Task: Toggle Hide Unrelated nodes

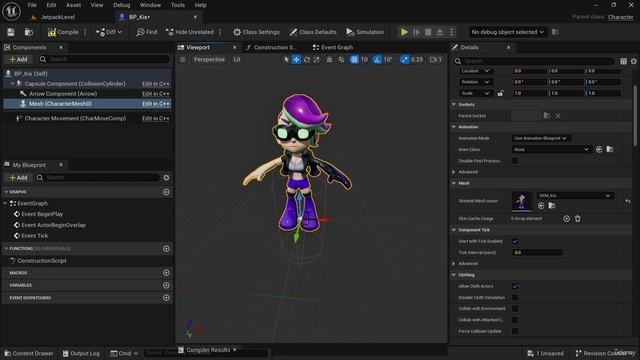Action: pyautogui.click(x=190, y=32)
